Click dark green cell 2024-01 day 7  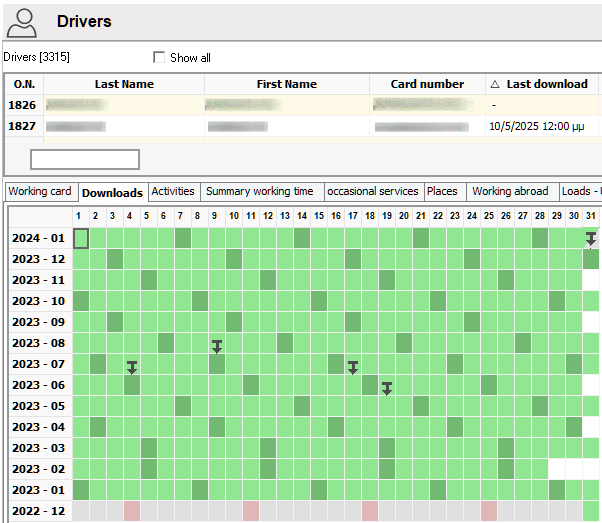point(183,238)
